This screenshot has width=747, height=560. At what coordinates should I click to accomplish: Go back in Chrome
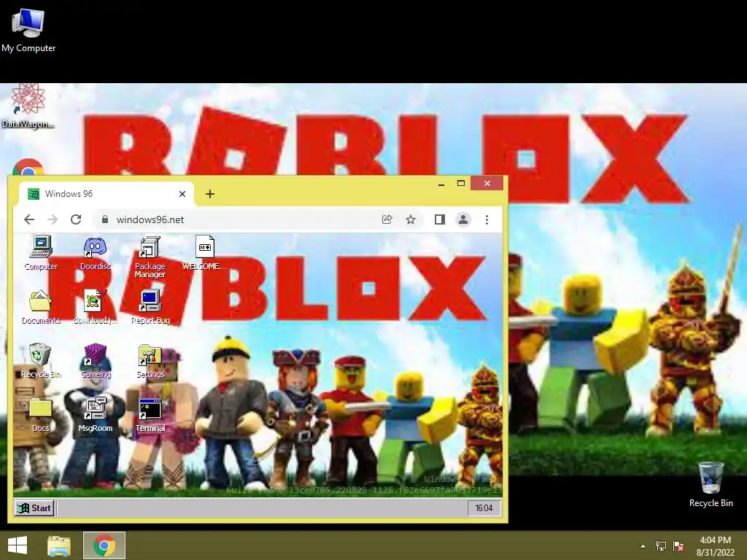click(x=29, y=219)
